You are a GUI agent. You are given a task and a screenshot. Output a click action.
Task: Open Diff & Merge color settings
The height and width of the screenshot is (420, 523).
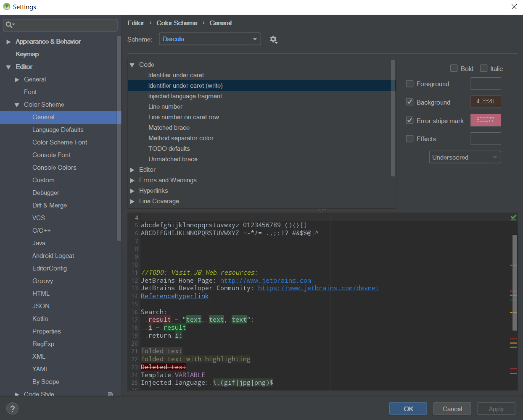tap(50, 205)
